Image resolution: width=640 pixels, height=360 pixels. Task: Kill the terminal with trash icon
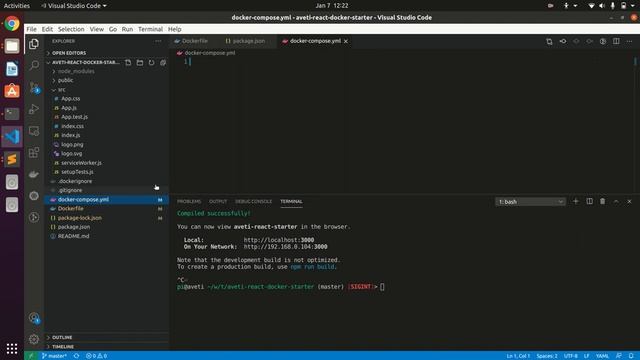tap(602, 201)
